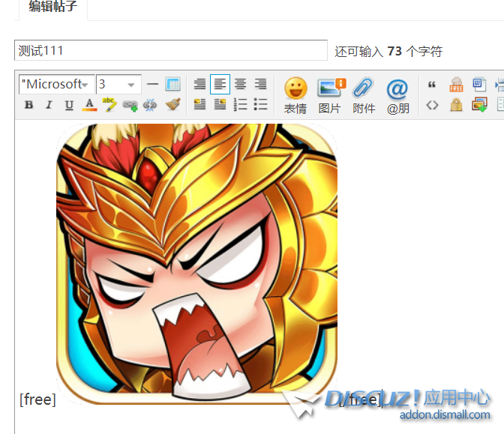Open the 图片 image uploader

tap(331, 95)
